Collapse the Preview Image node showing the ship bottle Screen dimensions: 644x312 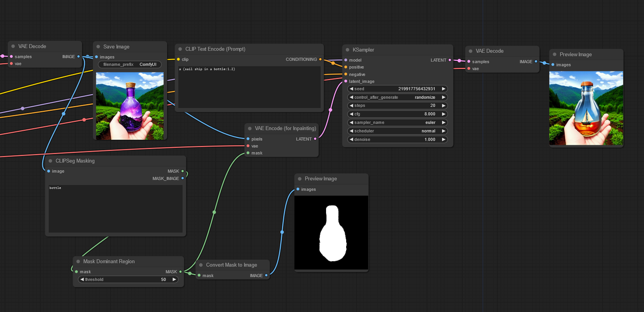tap(554, 54)
